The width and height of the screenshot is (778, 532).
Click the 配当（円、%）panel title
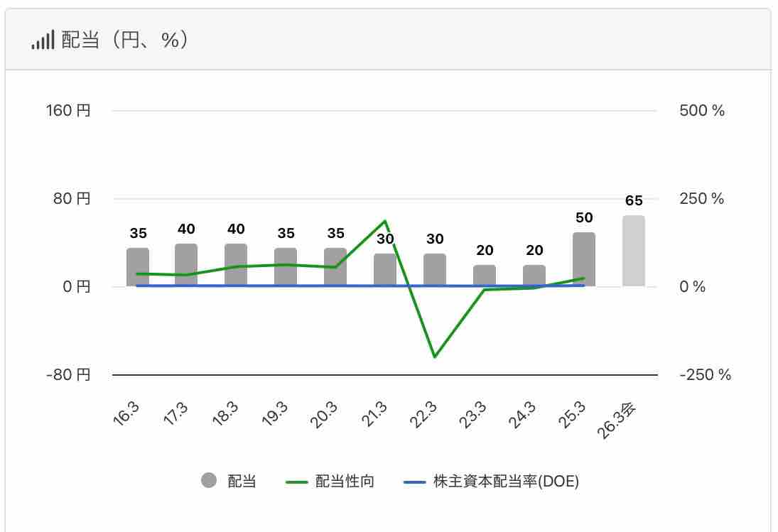(x=124, y=40)
